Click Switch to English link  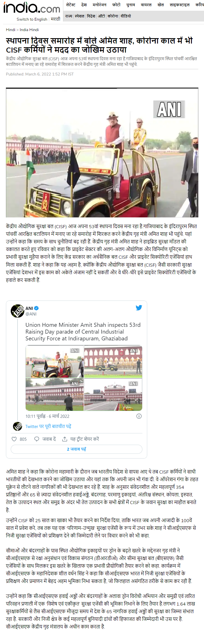32,19
